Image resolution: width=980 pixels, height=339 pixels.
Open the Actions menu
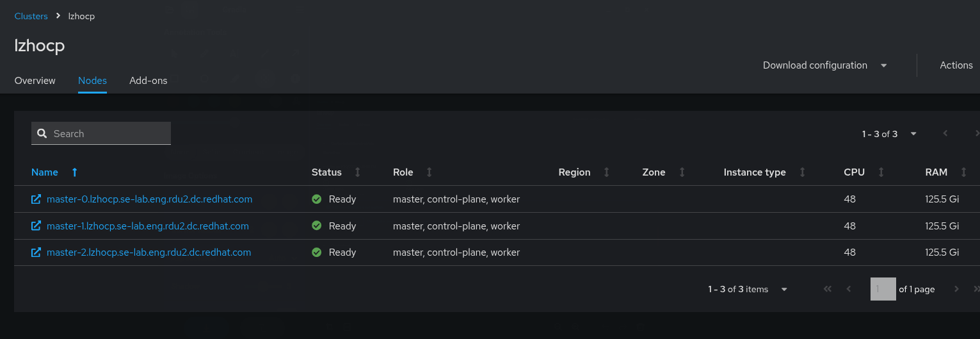956,65
